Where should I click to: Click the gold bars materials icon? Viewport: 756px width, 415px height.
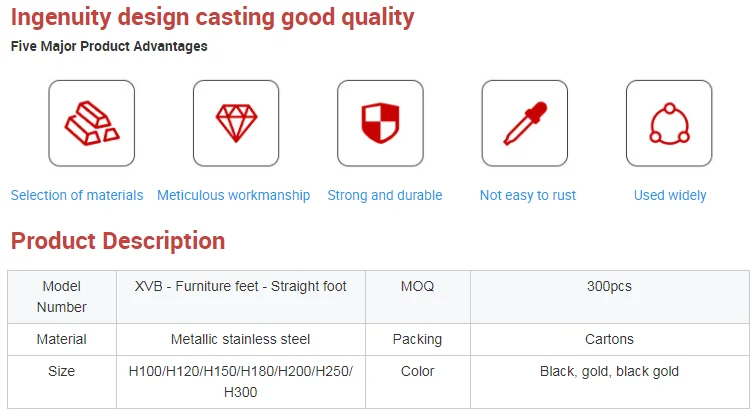(x=91, y=123)
